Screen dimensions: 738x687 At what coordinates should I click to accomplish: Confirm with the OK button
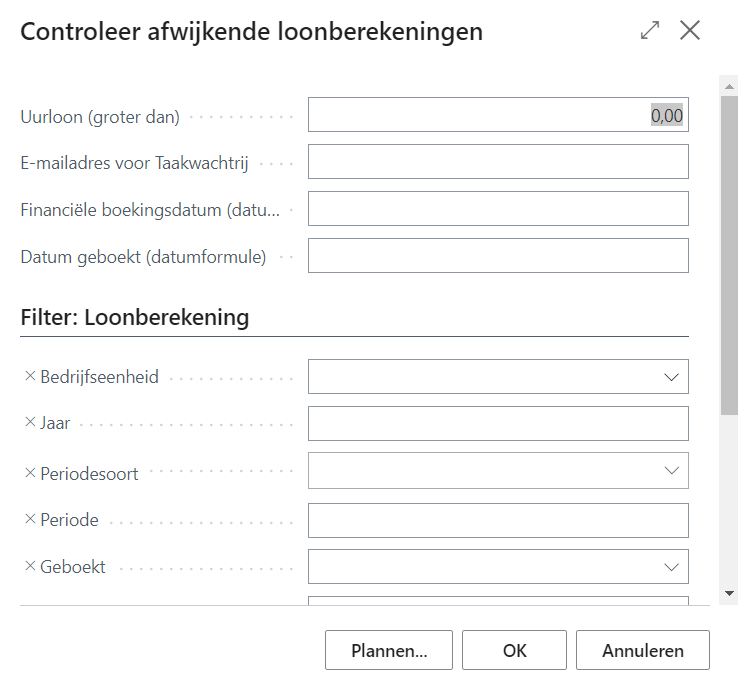(x=514, y=650)
